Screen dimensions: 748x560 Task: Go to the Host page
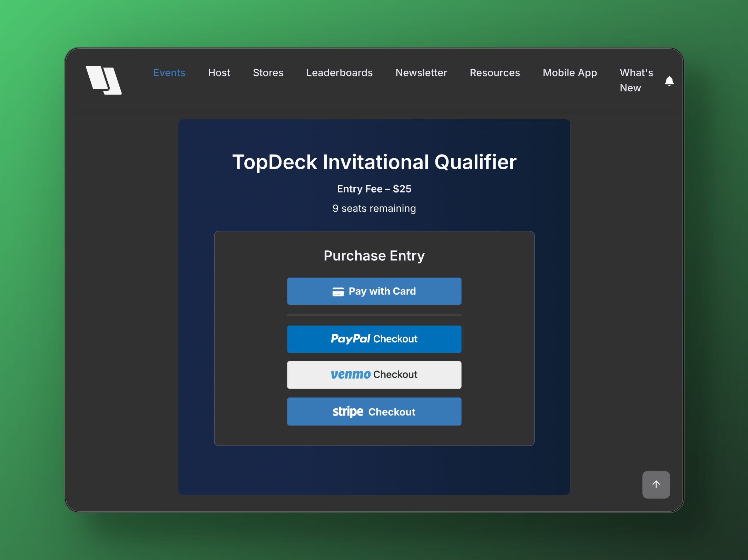(219, 73)
